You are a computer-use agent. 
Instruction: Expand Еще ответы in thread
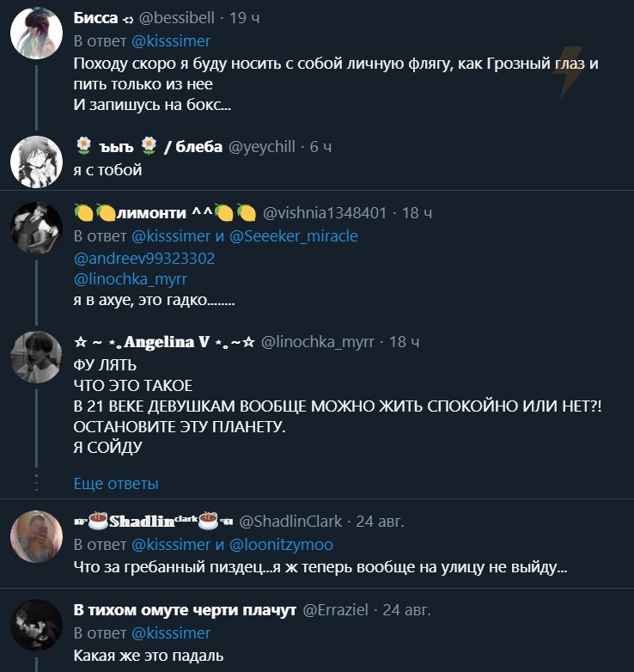(x=116, y=484)
